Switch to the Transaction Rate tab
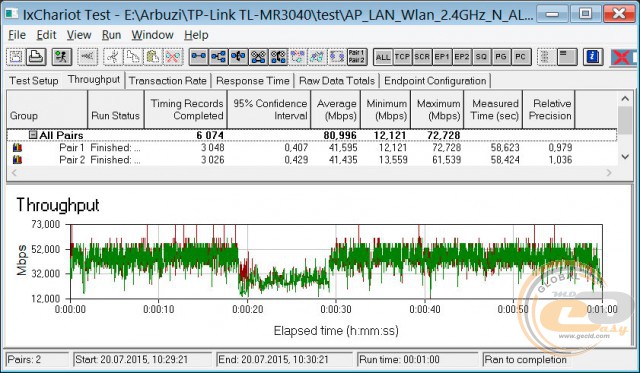640x373 pixels. coord(168,81)
